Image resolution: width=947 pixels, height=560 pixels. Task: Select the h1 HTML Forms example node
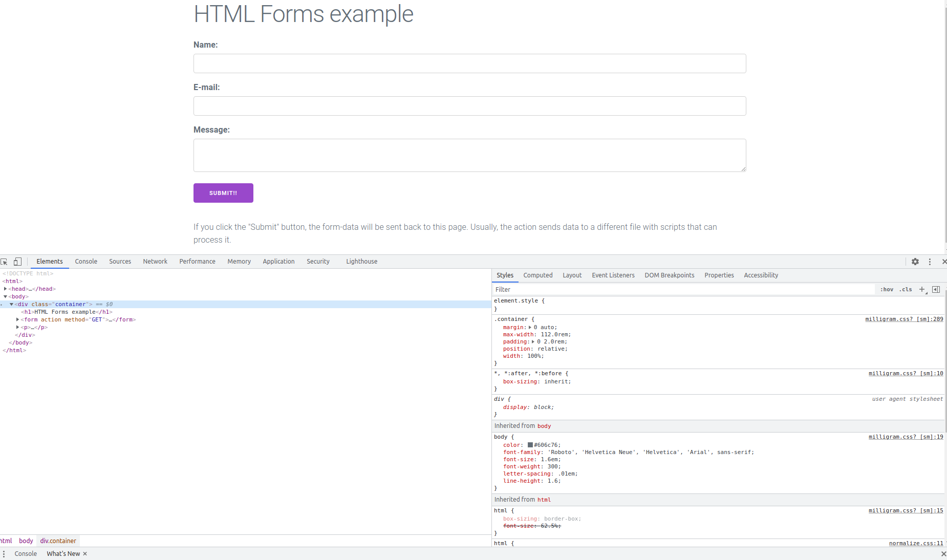(x=67, y=312)
